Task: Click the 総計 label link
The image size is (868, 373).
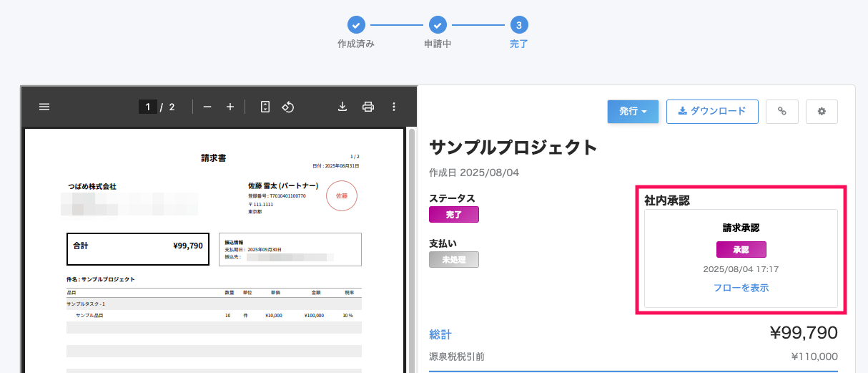Action: (440, 334)
